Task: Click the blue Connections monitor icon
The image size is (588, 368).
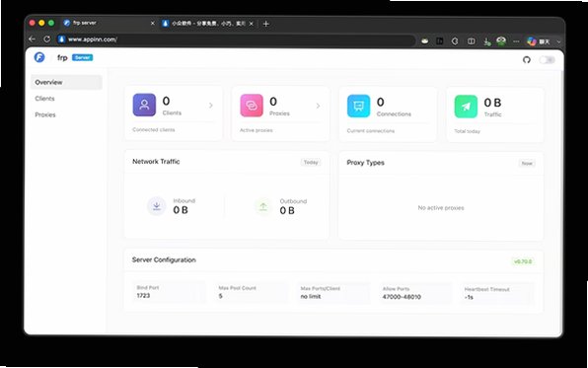Action: (x=358, y=107)
